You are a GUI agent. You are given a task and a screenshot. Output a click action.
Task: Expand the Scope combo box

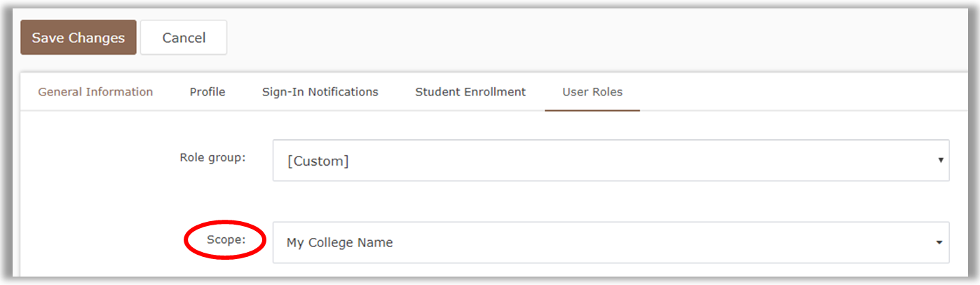point(610,243)
